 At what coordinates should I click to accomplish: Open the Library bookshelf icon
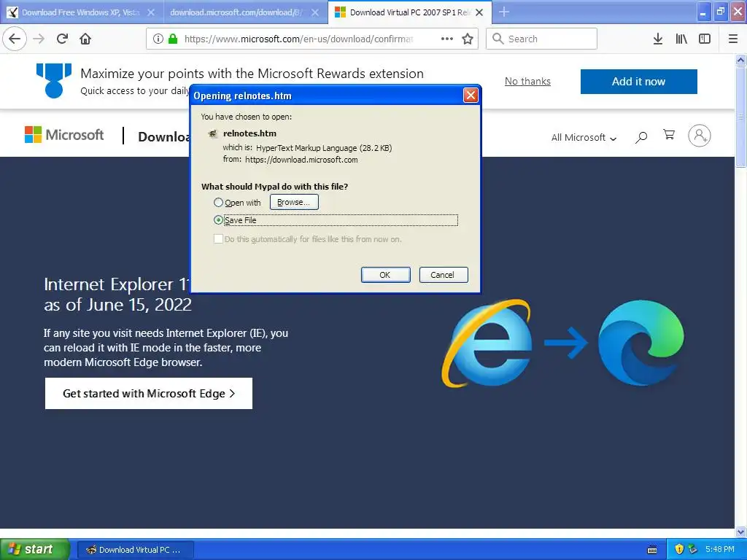[681, 39]
